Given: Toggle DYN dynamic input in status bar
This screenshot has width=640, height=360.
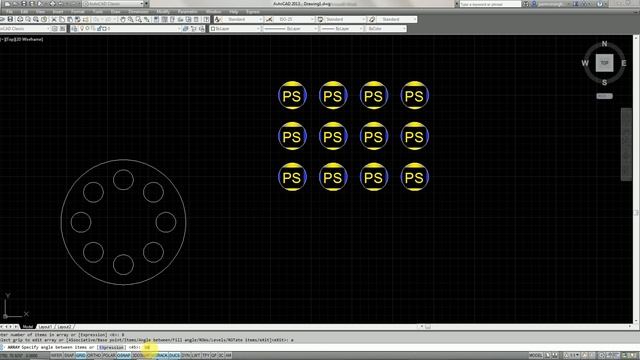Looking at the screenshot, I should (x=185, y=356).
